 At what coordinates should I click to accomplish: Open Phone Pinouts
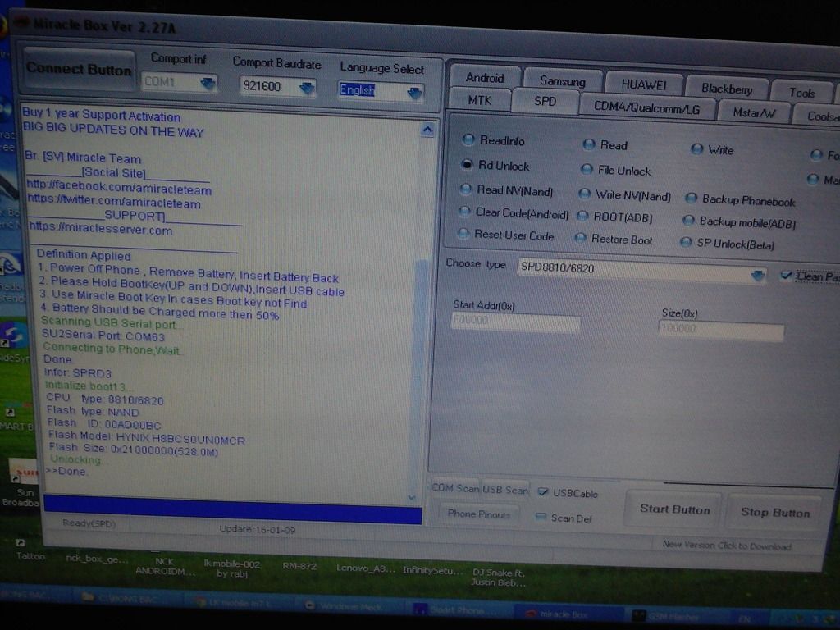tap(478, 514)
